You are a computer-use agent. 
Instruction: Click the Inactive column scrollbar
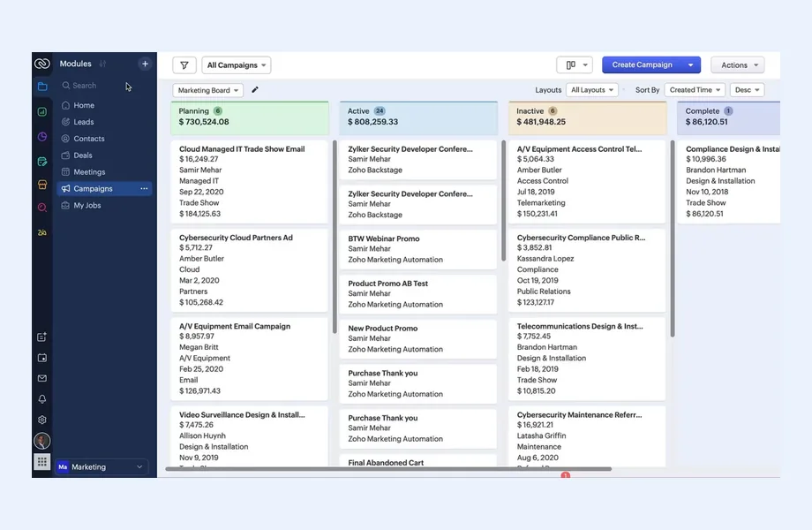pos(673,238)
